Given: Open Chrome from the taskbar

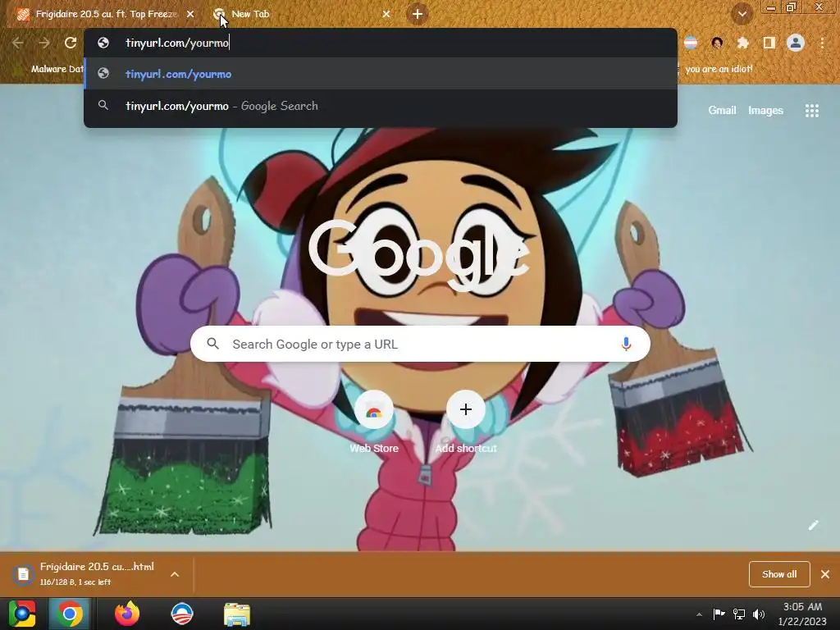Looking at the screenshot, I should pos(70,614).
